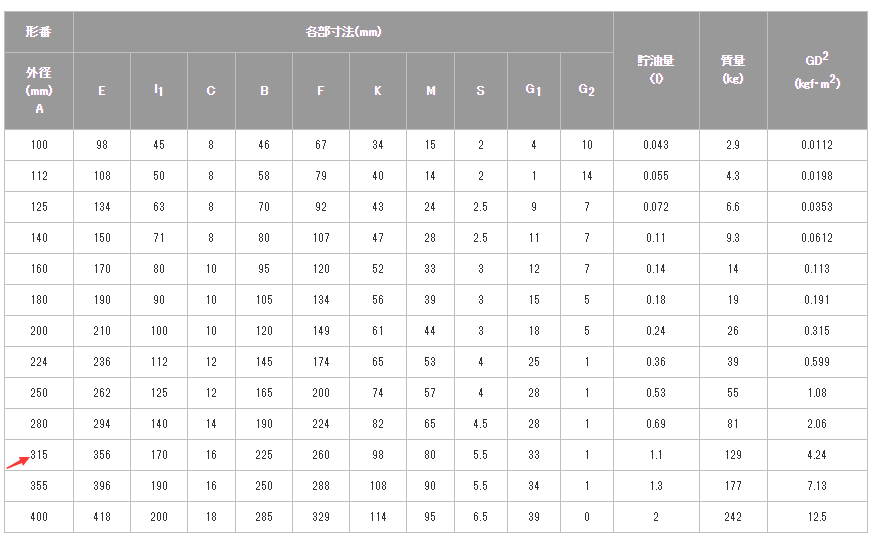877x539 pixels.
Task: Click the 質量 (kg) column header
Action: [x=733, y=70]
